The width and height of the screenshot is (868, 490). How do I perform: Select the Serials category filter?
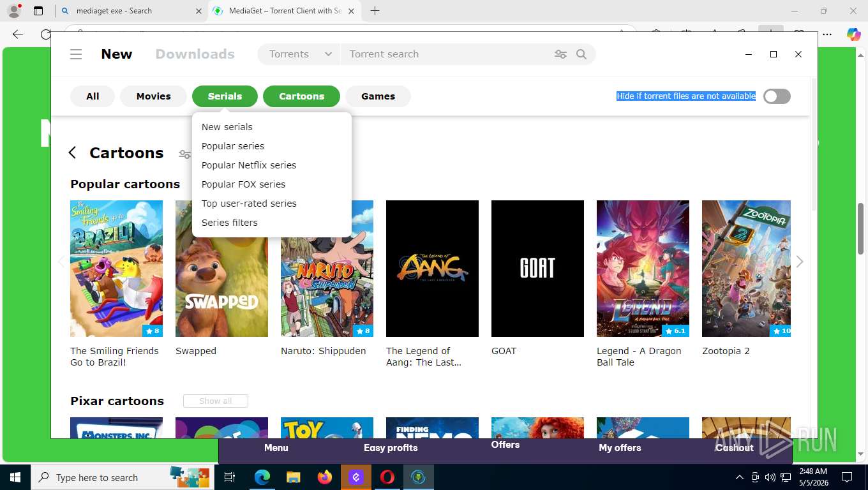tap(225, 96)
